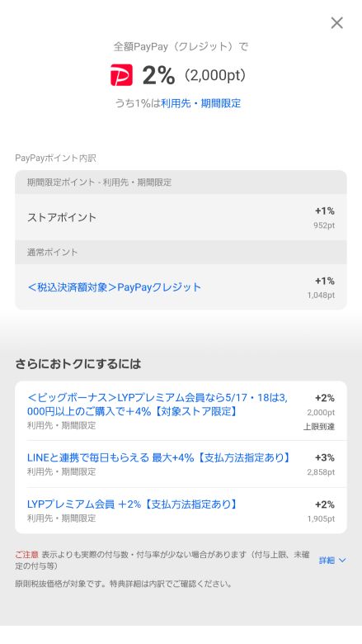Click the 通常ポイント section header
362x644 pixels.
coord(181,252)
